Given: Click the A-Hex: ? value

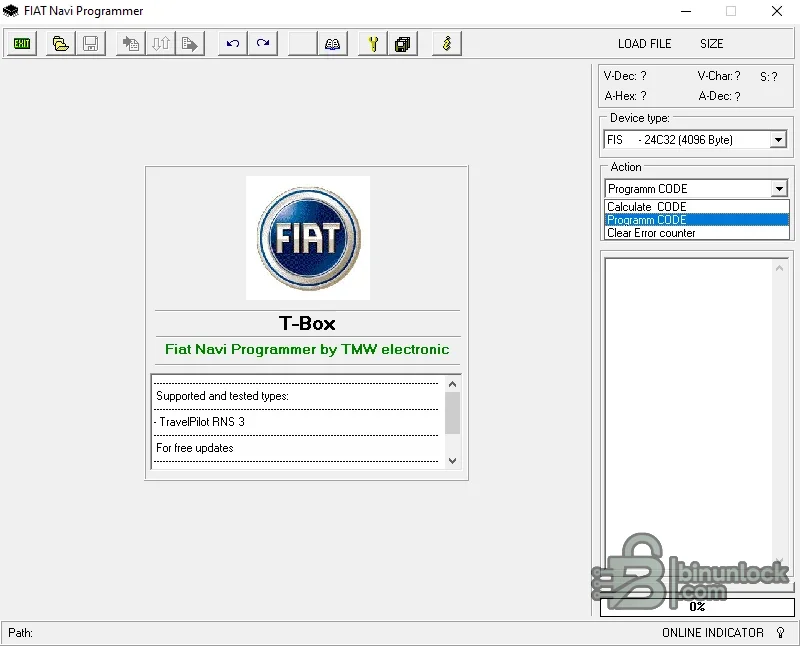Looking at the screenshot, I should tap(626, 96).
